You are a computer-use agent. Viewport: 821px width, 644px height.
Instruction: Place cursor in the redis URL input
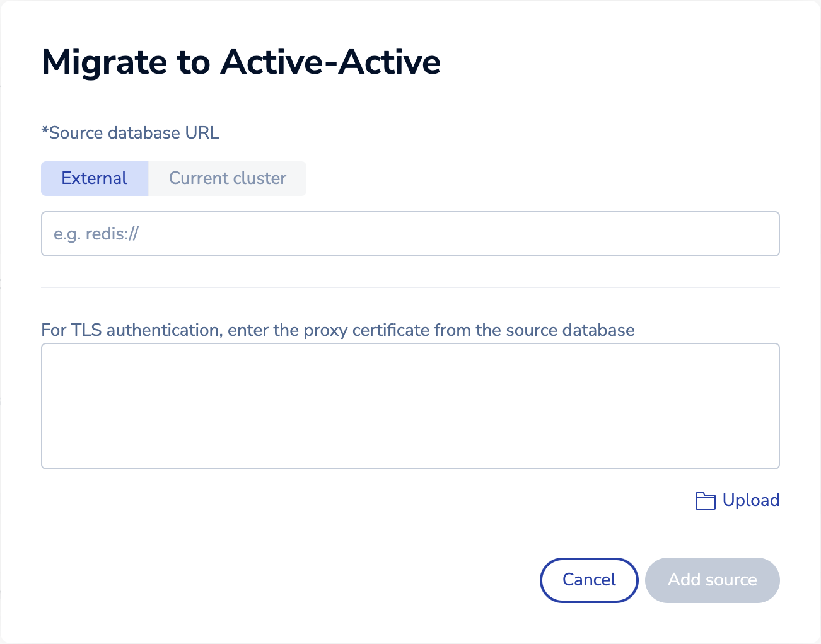[x=410, y=234]
